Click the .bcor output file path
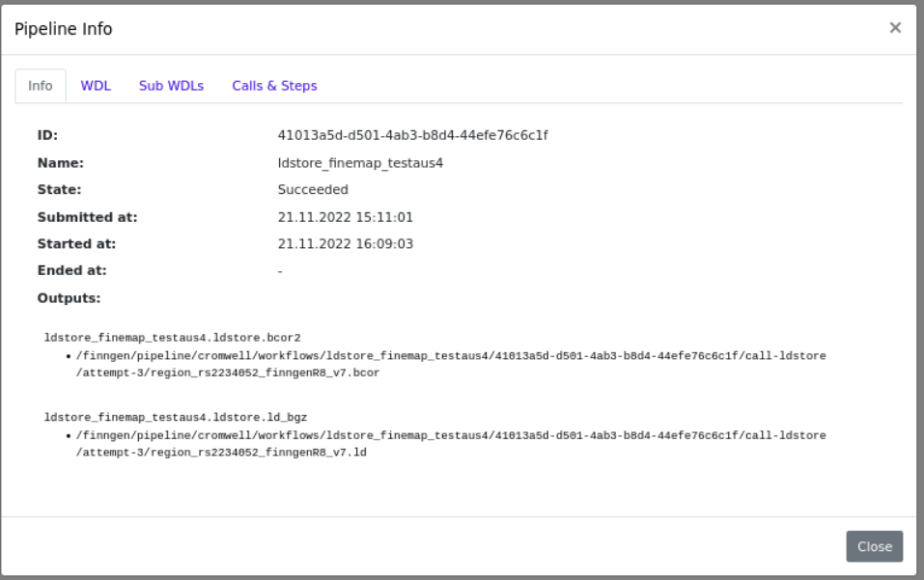The image size is (924, 580). coord(450,364)
